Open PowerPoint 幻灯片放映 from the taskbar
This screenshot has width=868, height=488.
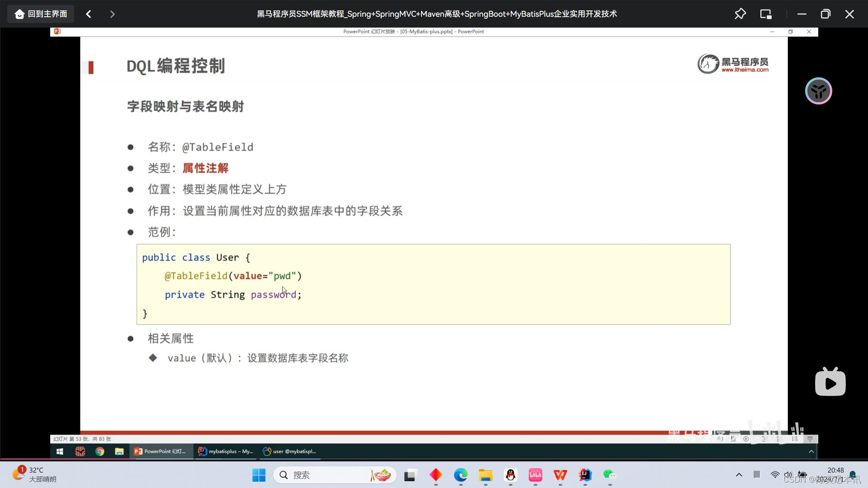click(161, 451)
